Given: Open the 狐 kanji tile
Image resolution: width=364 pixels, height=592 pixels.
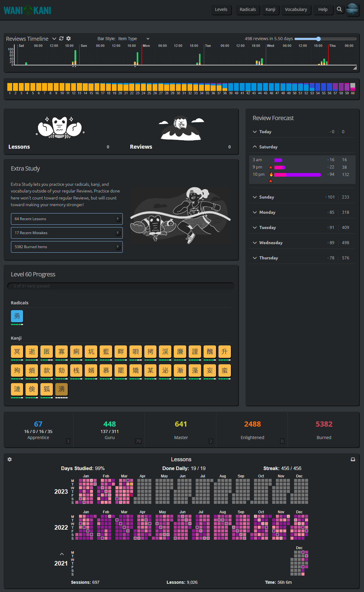Looking at the screenshot, I should coord(47,389).
